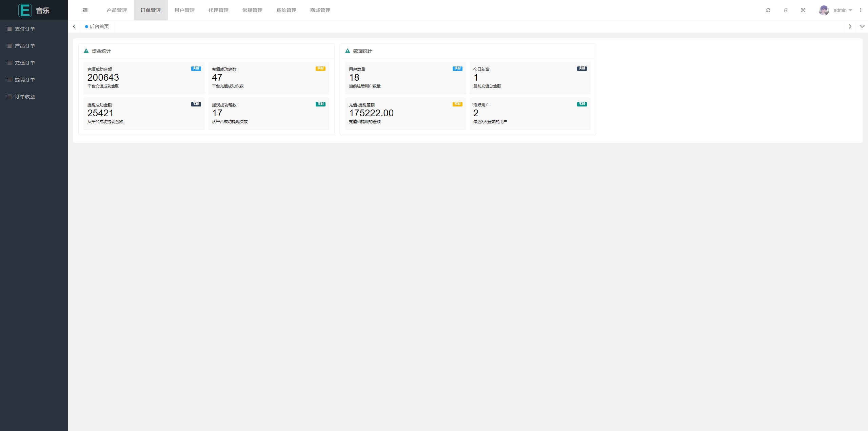Open the tab operations dropdown chevron
This screenshot has width=868, height=431.
[x=862, y=26]
